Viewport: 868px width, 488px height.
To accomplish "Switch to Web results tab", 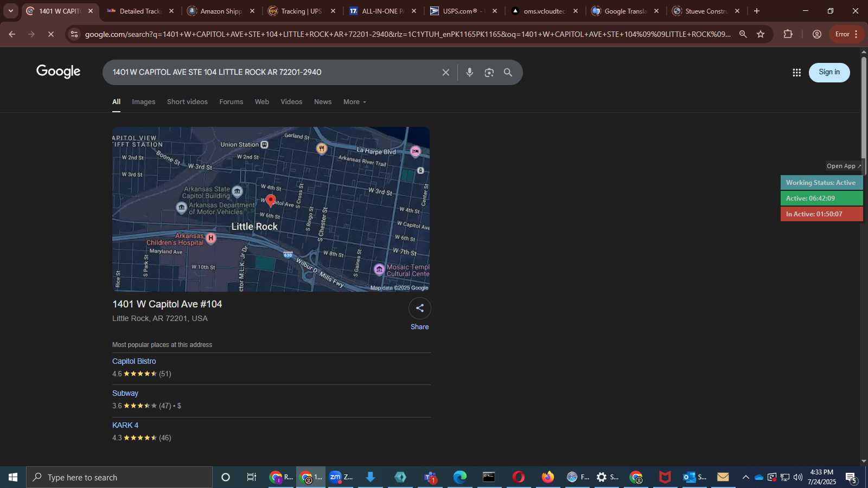I will [x=262, y=102].
